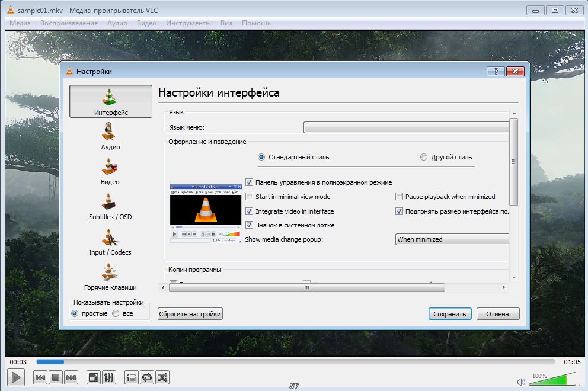The height and width of the screenshot is (391, 588).
Task: Enable Start in minimal view mode
Action: click(250, 197)
